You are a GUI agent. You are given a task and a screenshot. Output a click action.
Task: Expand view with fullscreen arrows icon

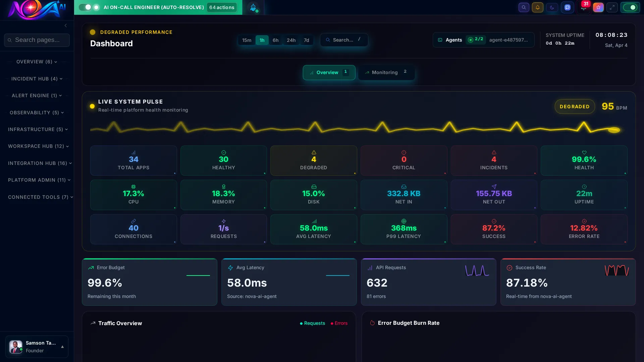click(x=612, y=7)
